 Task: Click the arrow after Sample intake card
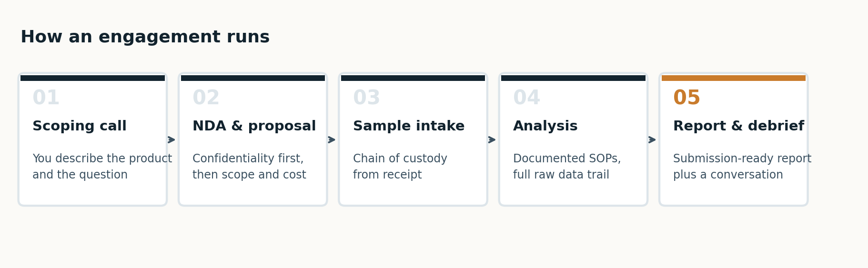tap(492, 139)
